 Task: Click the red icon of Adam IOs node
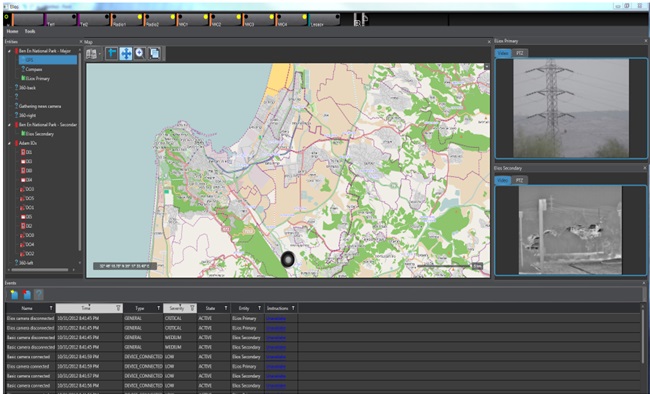16,143
